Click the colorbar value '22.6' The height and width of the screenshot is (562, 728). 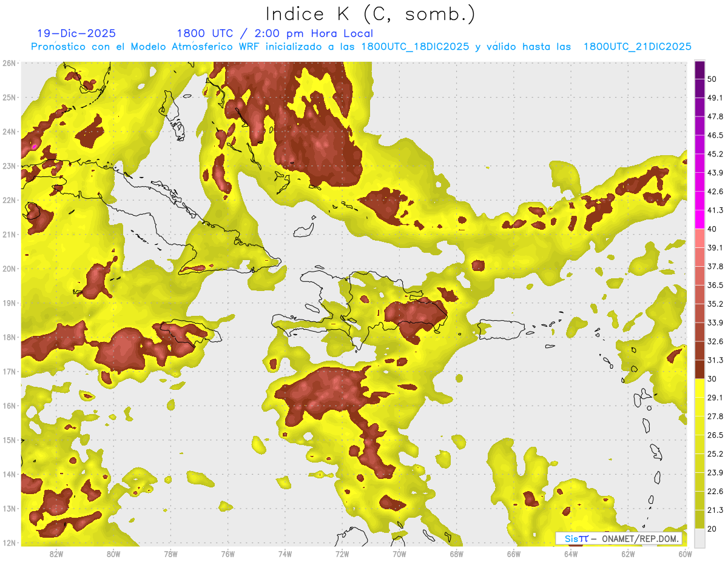point(715,492)
